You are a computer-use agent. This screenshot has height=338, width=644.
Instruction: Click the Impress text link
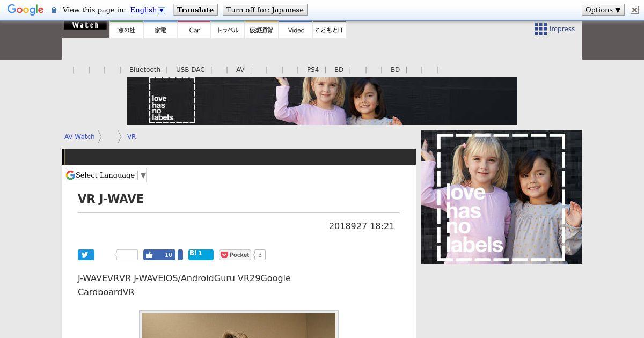pyautogui.click(x=562, y=29)
